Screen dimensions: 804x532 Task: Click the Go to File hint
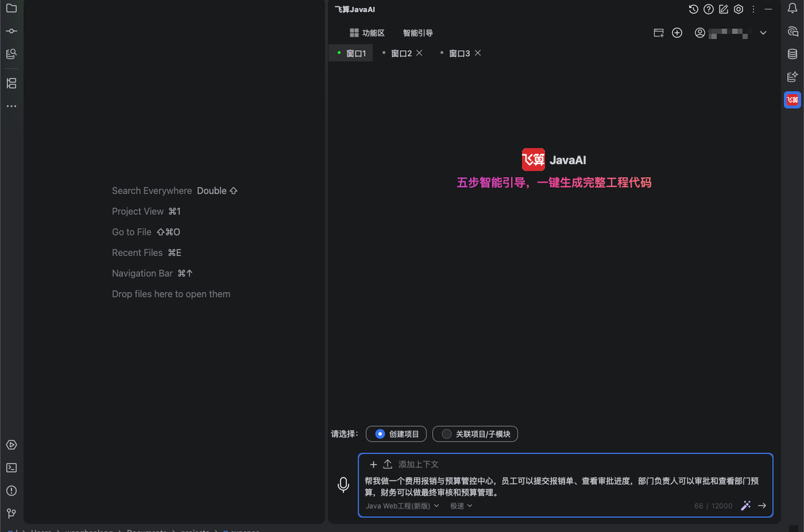pos(146,232)
